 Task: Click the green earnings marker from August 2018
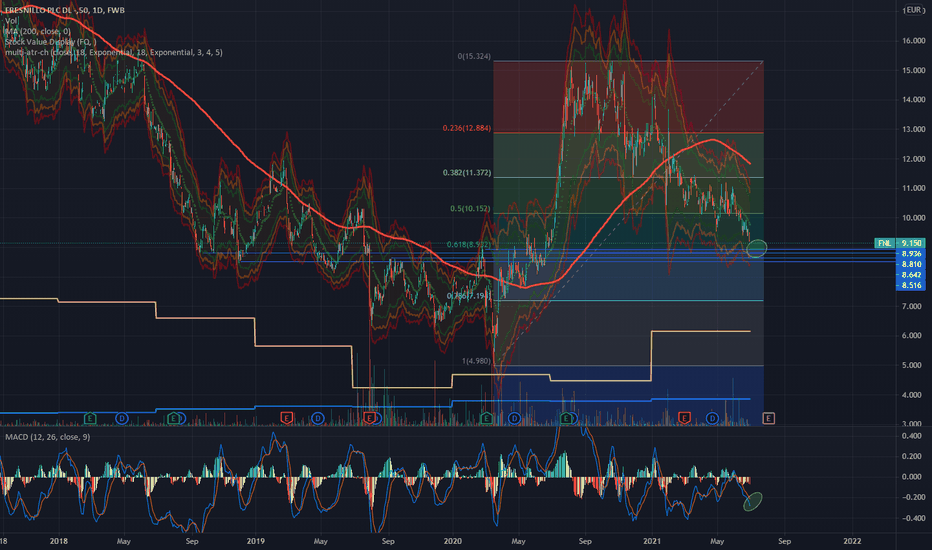pos(173,419)
